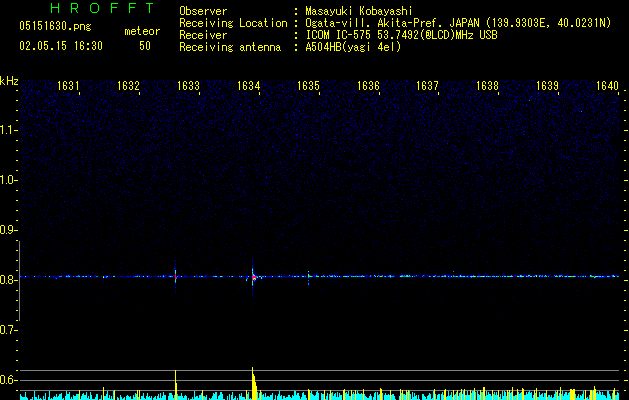Screen dimensions: 629x400
Task: Click the tallest yellow intensity bar at 1634
Action: [254, 383]
